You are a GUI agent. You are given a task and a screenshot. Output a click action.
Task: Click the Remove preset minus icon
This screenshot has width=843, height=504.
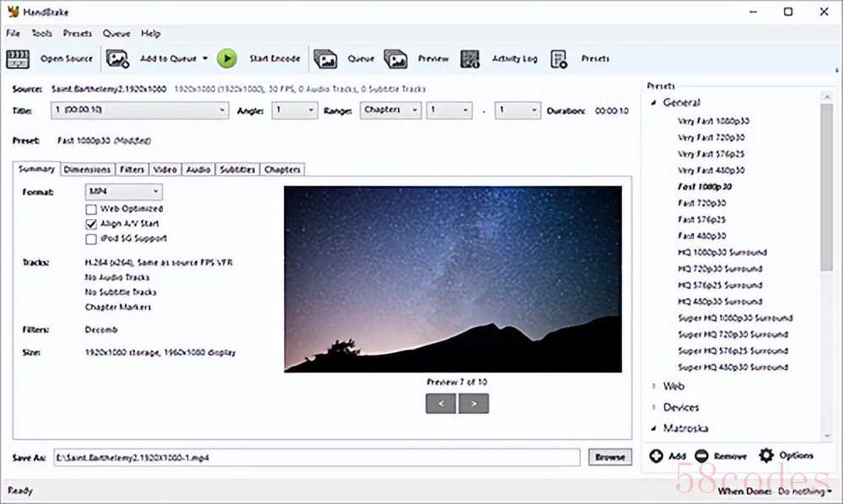[701, 456]
